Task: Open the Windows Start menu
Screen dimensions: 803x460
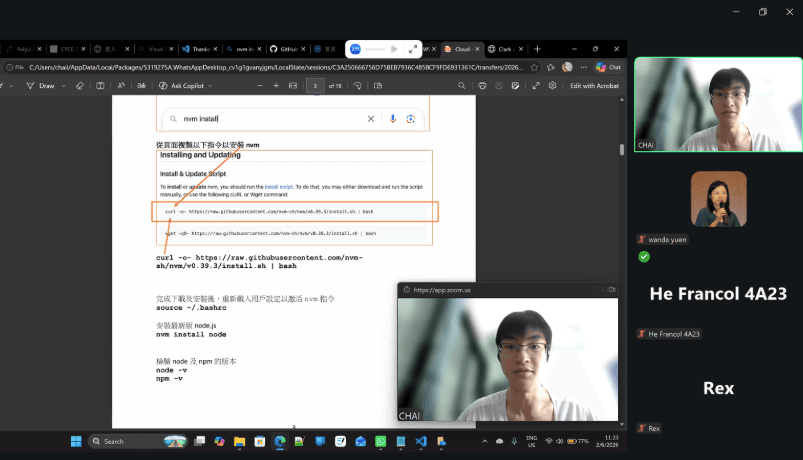Action: coord(76,442)
